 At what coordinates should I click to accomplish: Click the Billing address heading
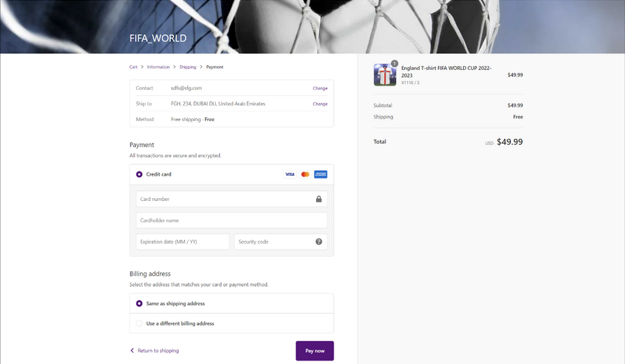[150, 274]
